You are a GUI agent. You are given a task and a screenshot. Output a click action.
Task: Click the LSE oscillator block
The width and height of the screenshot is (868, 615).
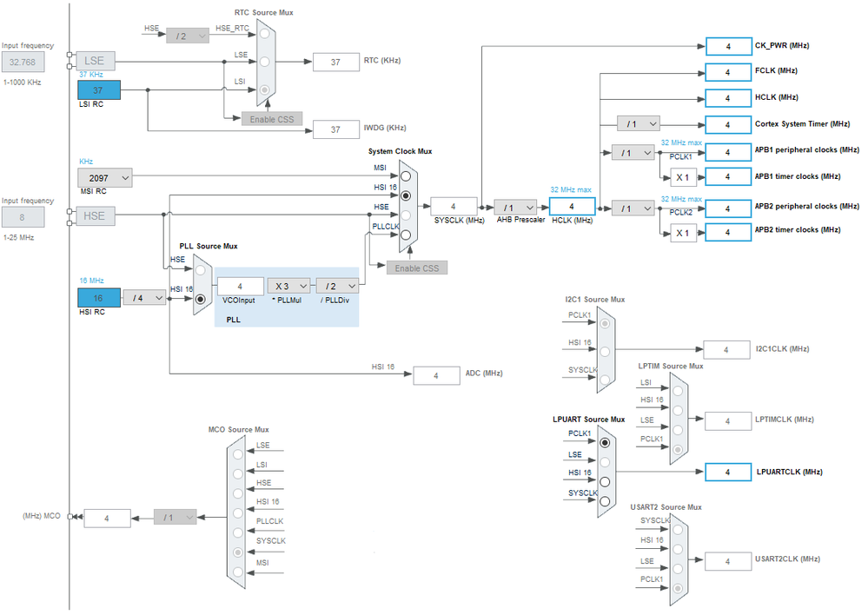94,60
